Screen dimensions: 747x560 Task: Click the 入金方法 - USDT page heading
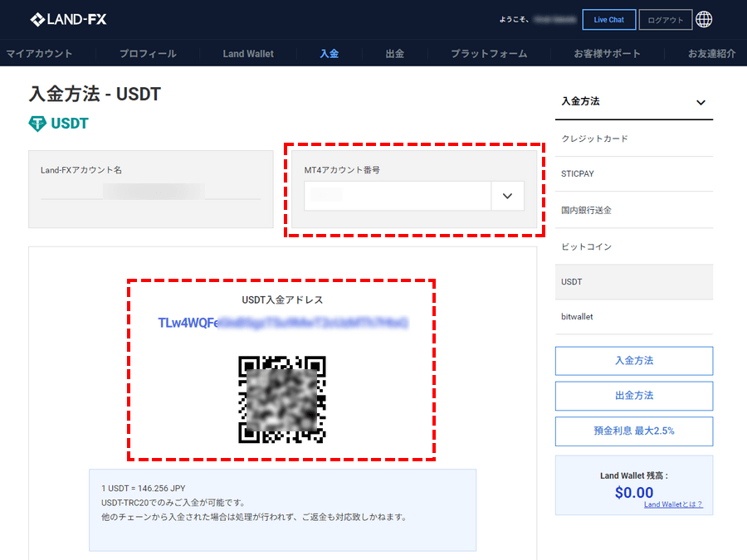[95, 94]
